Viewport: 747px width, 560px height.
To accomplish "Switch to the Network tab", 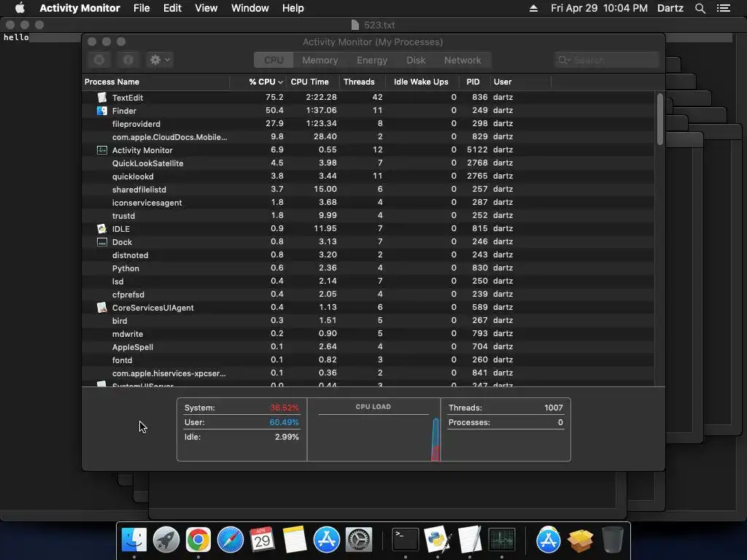I will click(462, 60).
